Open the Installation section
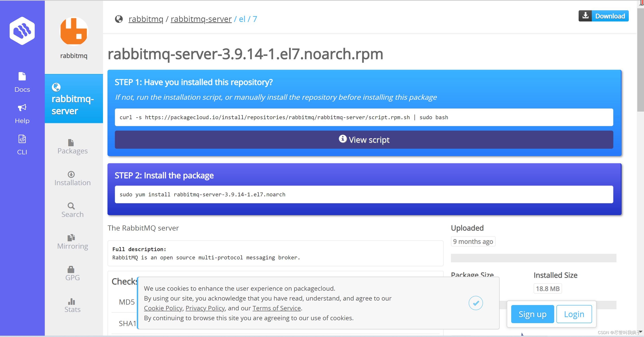The width and height of the screenshot is (644, 337). click(73, 179)
